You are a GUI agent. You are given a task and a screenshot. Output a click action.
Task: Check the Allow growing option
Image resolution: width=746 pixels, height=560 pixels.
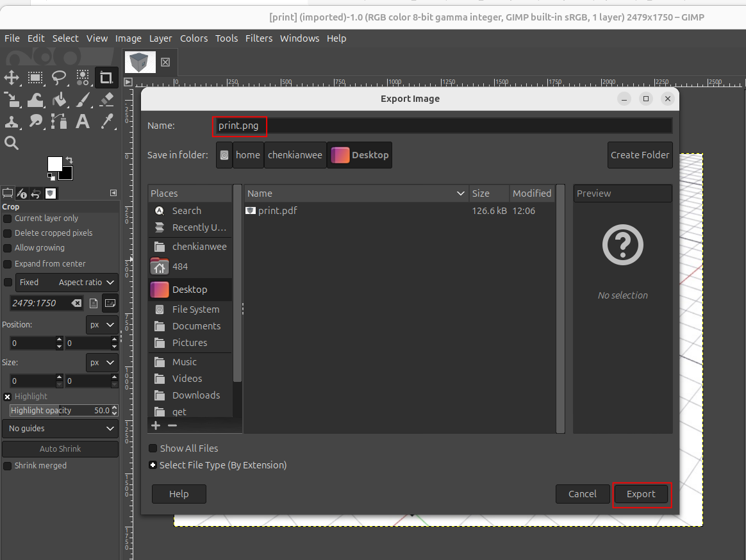8,248
